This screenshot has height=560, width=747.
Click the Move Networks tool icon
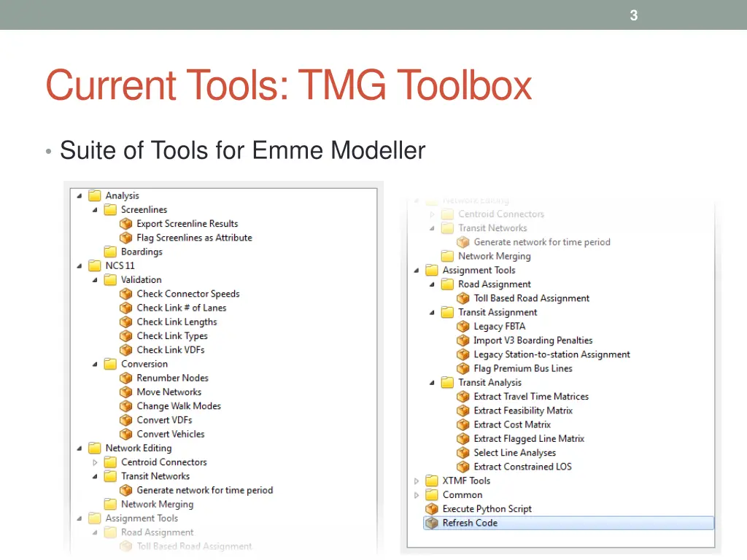point(125,392)
